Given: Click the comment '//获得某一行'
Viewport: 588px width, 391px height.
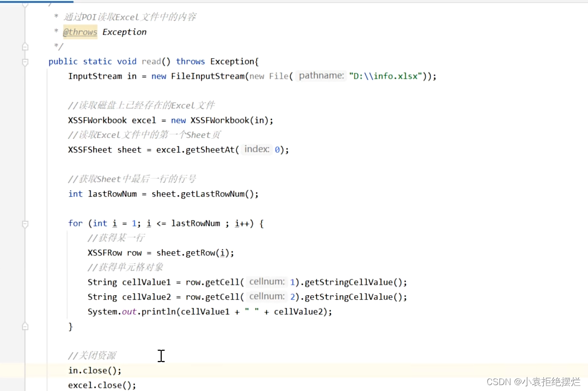Looking at the screenshot, I should [x=116, y=238].
